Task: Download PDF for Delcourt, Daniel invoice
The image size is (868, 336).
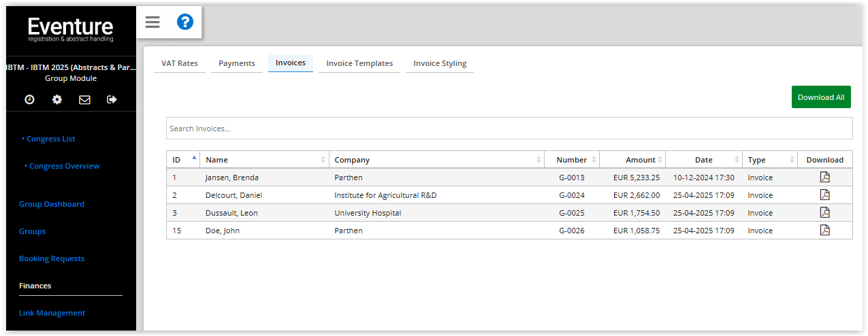Action: (824, 195)
